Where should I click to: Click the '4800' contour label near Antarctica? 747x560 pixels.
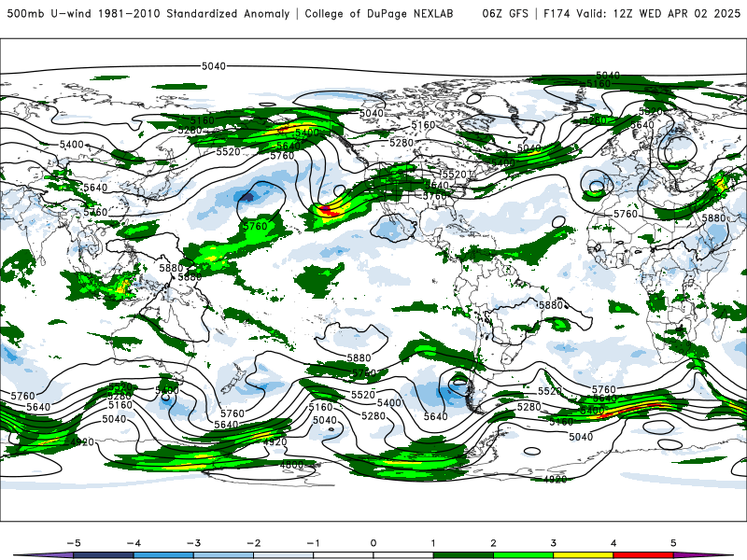point(291,464)
